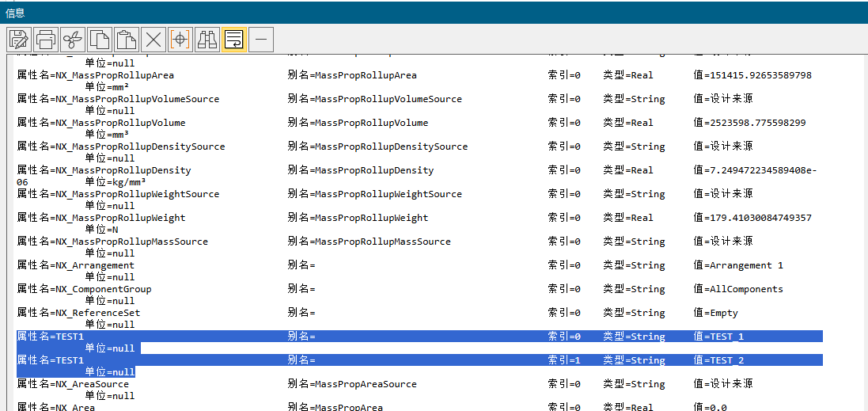This screenshot has height=411, width=868.
Task: Click the Paste clipboard icon
Action: [127, 39]
